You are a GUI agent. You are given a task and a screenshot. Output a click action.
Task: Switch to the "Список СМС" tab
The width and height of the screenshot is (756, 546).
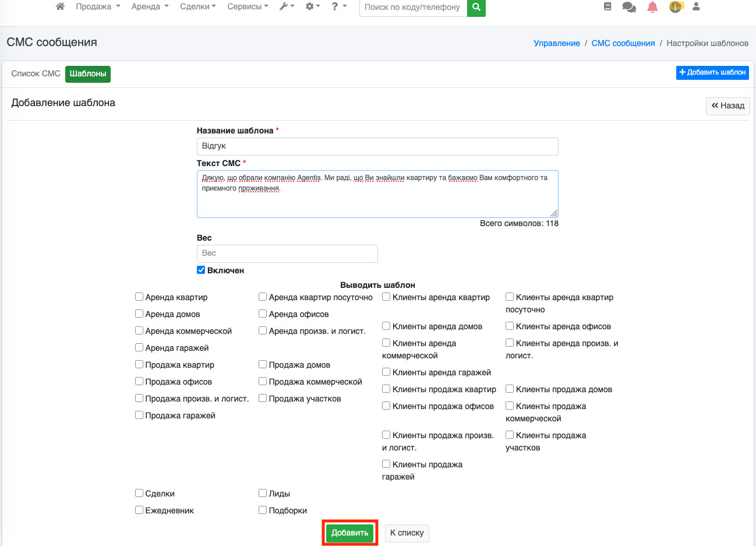[36, 73]
